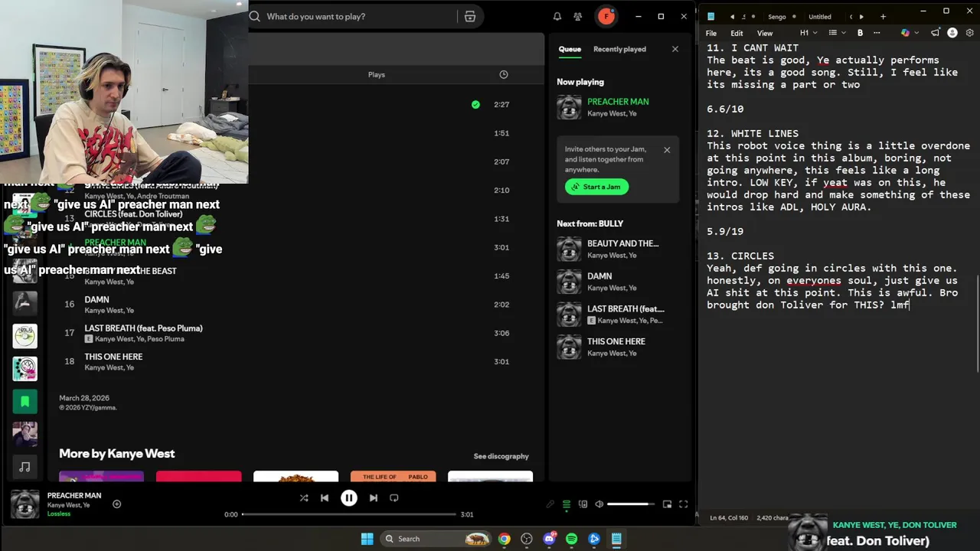980x551 pixels.
Task: Start a Jam session
Action: (x=596, y=187)
